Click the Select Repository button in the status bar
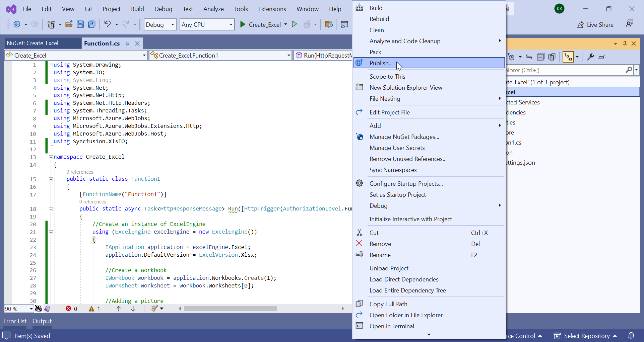This screenshot has height=342, width=644. [x=585, y=336]
